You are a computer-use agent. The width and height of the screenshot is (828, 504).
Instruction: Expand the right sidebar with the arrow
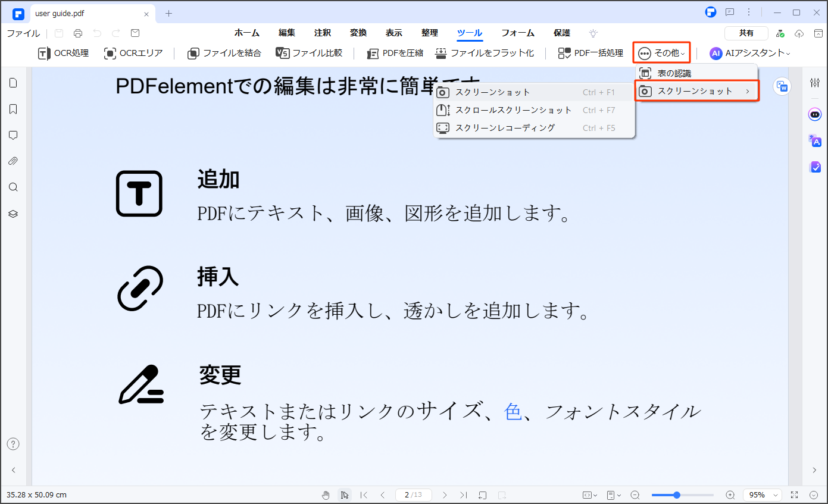click(x=815, y=470)
